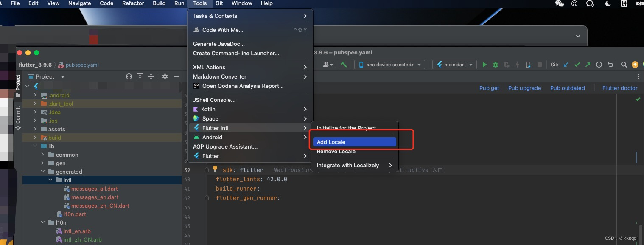Click the Flutter Hot Reload lightning icon
This screenshot has width=644, height=245.
(517, 65)
